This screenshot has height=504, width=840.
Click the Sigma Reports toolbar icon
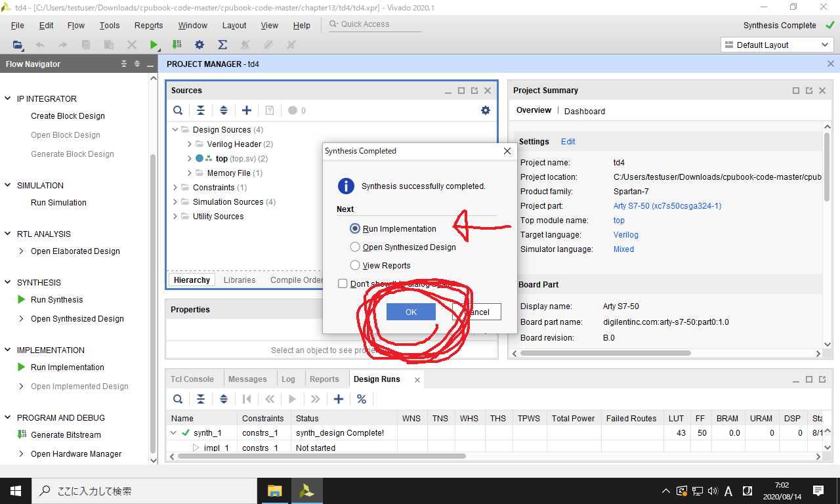point(222,45)
